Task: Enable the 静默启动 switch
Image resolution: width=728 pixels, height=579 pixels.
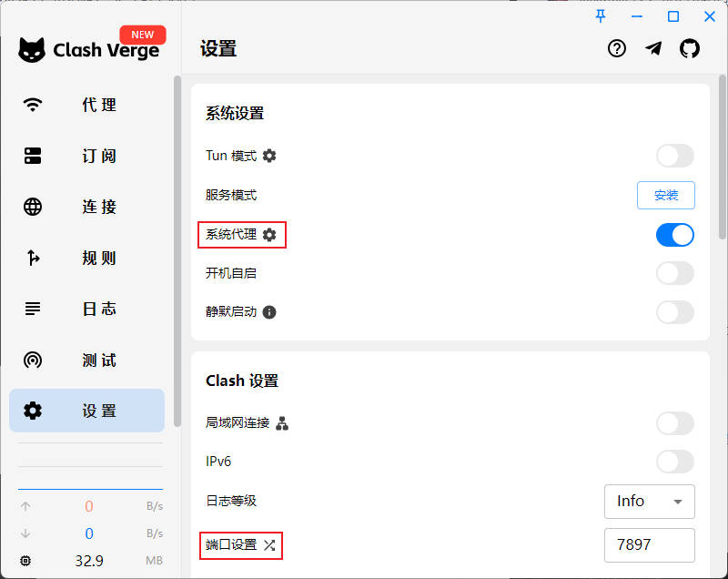Action: click(675, 312)
